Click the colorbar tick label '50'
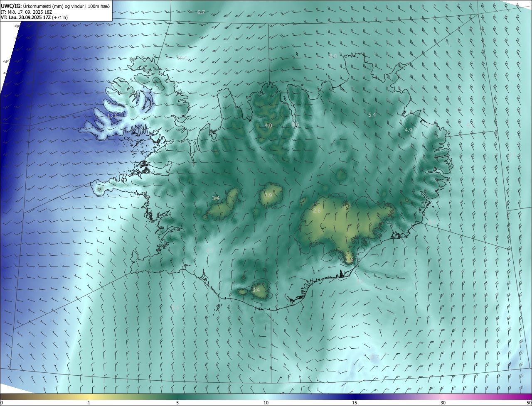Screen dimensions: 532x406 tap(529, 403)
